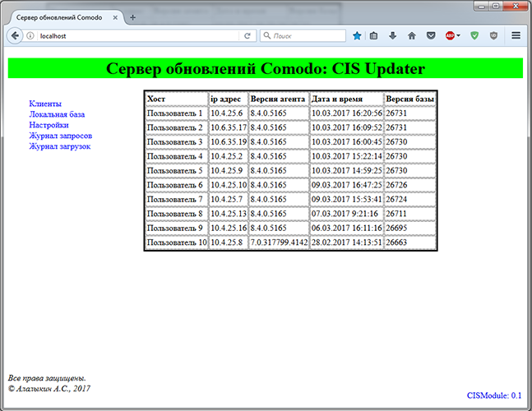Click the IP address 10.4.25.6
This screenshot has height=411, width=532.
[x=227, y=113]
